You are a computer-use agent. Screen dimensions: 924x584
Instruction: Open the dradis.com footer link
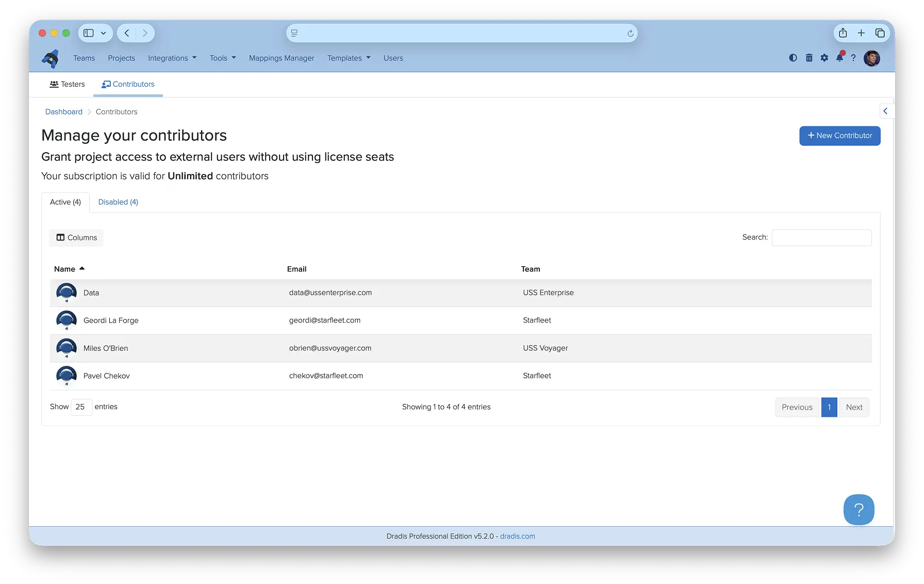[518, 537]
